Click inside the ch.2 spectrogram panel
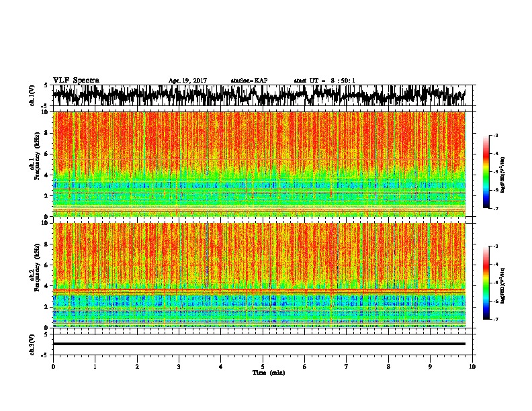The height and width of the screenshot is (411, 532). point(259,275)
